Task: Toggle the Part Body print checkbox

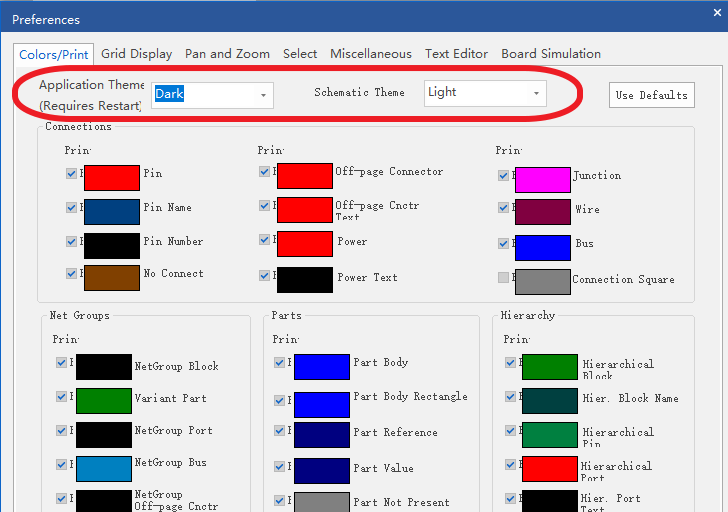Action: coord(280,362)
